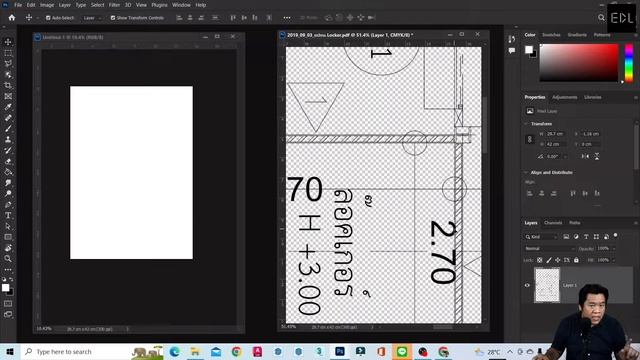
Task: Filter layers by type layers icon
Action: [x=586, y=237]
